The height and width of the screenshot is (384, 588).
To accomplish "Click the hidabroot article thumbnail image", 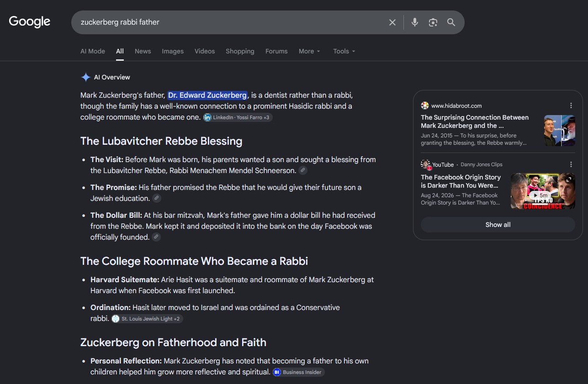I will pos(559,131).
